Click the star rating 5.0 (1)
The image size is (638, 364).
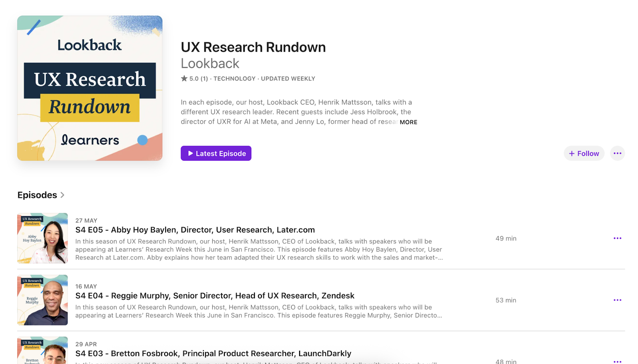pyautogui.click(x=194, y=79)
